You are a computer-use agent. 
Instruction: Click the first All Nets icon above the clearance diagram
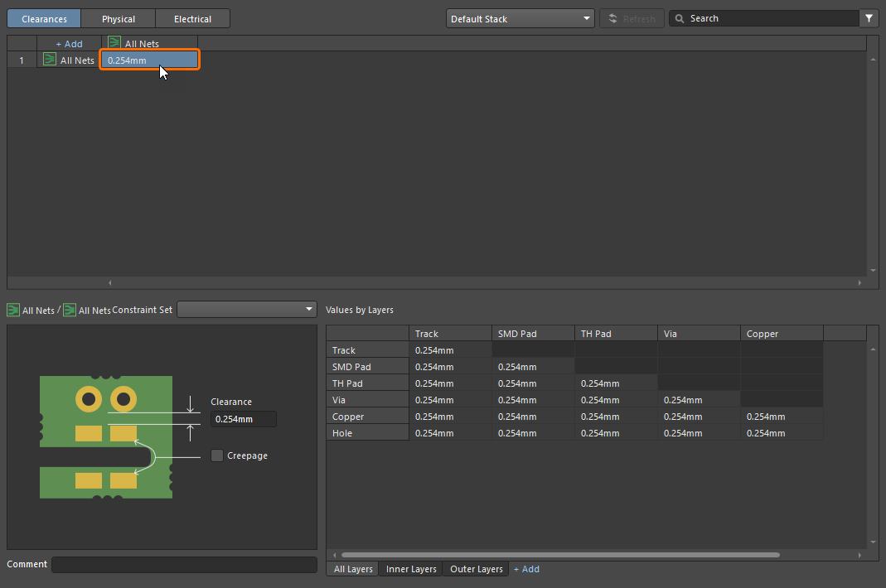coord(13,310)
